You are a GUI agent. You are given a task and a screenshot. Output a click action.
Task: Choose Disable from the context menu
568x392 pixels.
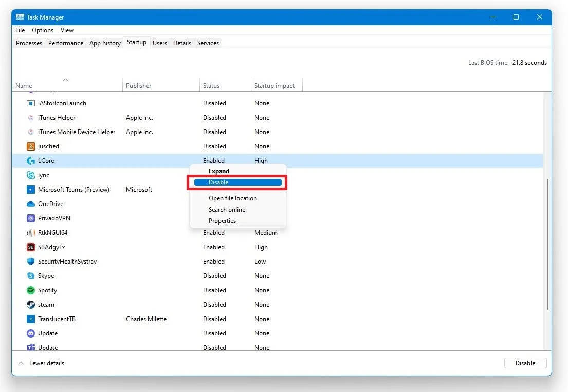tap(237, 182)
